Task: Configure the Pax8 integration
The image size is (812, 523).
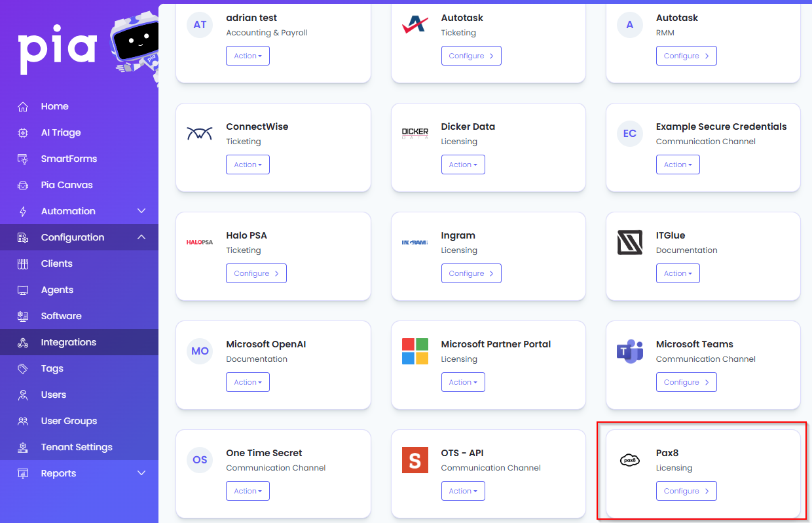Action: [686, 491]
